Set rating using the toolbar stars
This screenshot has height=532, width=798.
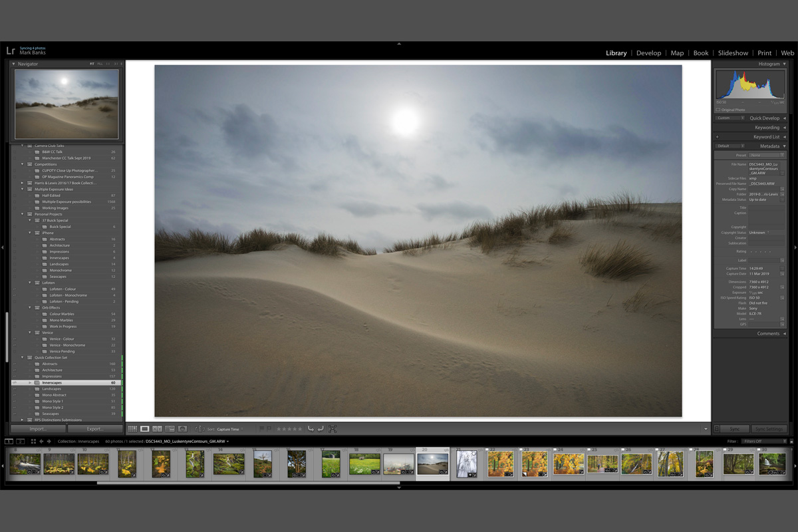289,430
